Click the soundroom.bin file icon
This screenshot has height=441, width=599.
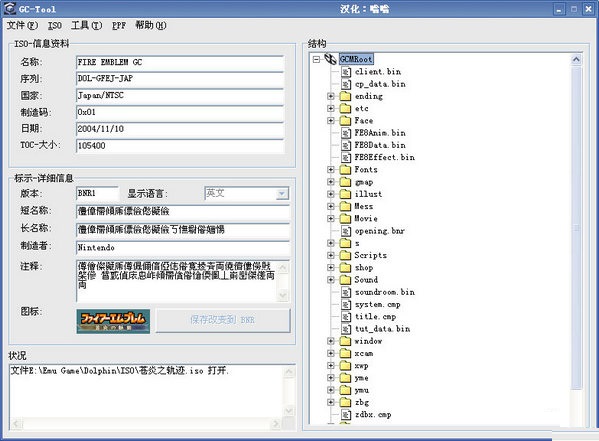[346, 292]
